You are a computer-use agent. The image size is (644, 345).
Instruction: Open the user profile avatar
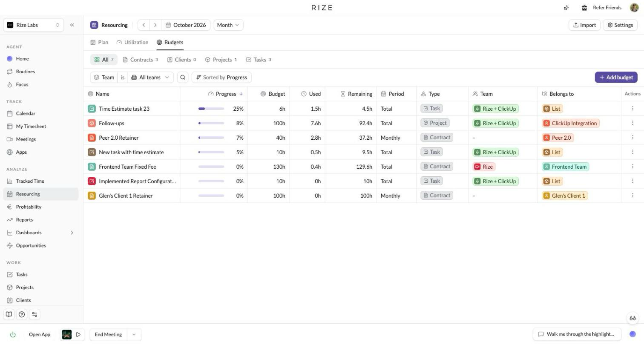click(634, 8)
